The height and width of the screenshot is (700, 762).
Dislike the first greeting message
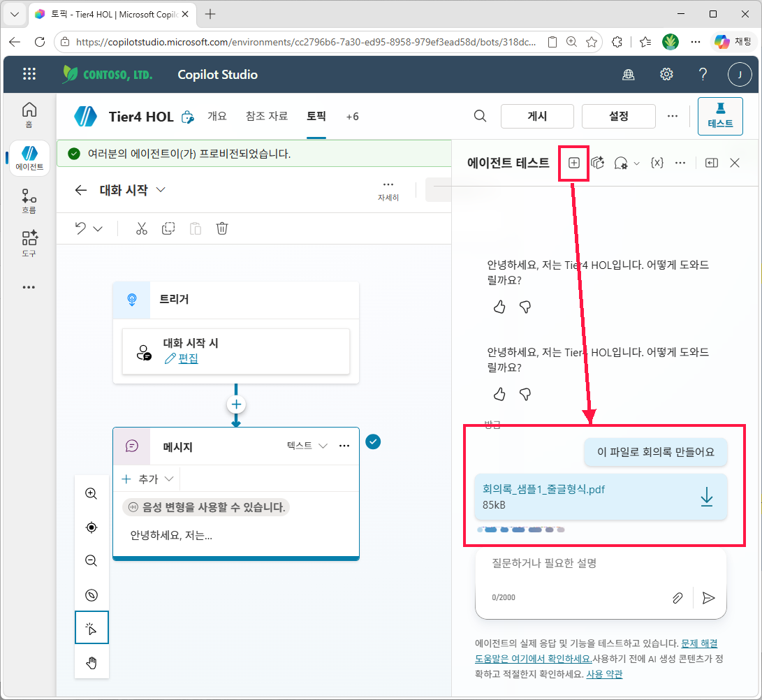point(525,307)
